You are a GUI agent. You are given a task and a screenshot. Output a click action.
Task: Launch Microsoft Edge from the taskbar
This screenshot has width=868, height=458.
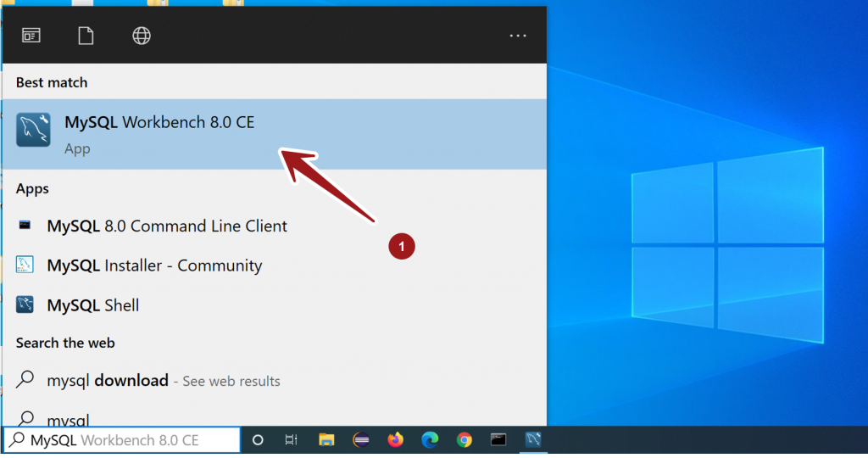coord(430,440)
